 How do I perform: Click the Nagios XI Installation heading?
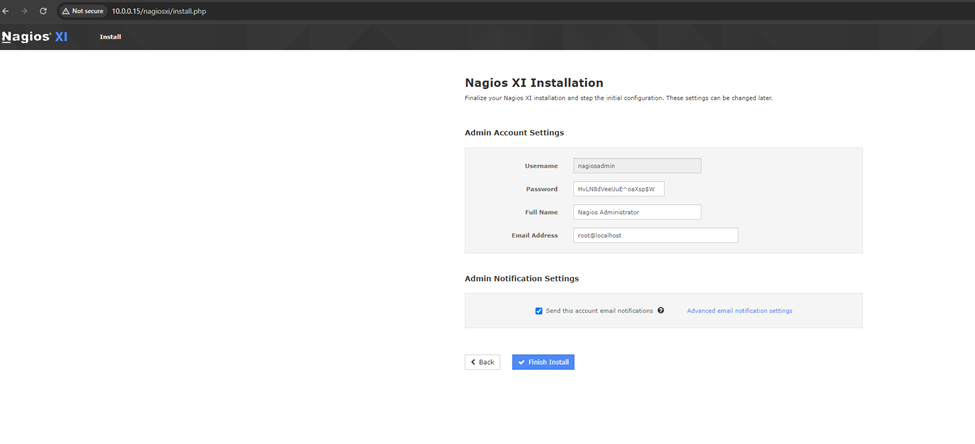tap(534, 83)
